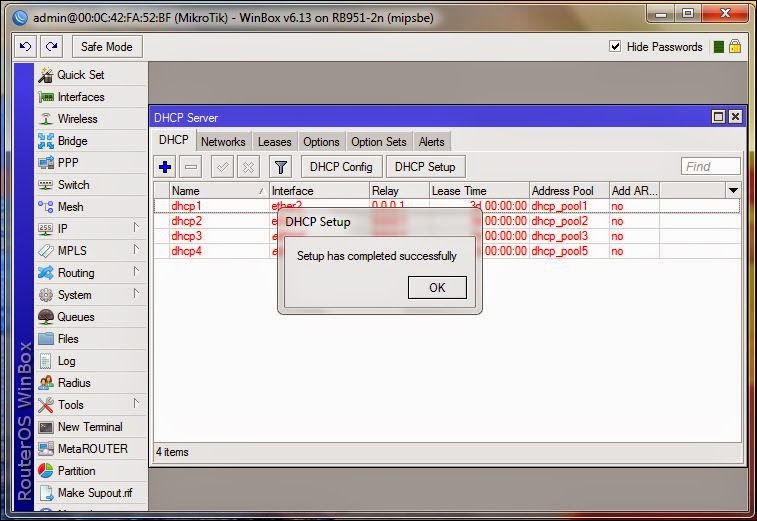This screenshot has width=757, height=521.
Task: Switch to the Alerts tab
Action: click(432, 142)
